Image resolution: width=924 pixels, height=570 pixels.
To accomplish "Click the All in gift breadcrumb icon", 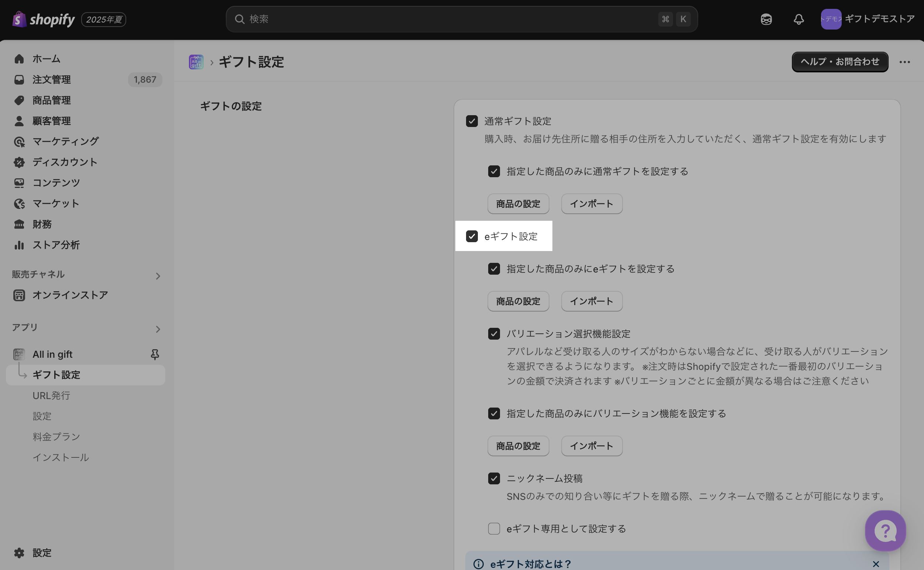I will pyautogui.click(x=196, y=62).
